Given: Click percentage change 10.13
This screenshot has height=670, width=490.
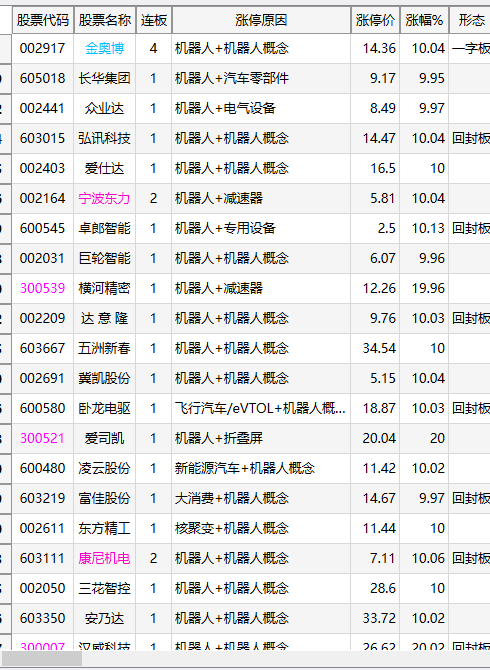Looking at the screenshot, I should [428, 228].
